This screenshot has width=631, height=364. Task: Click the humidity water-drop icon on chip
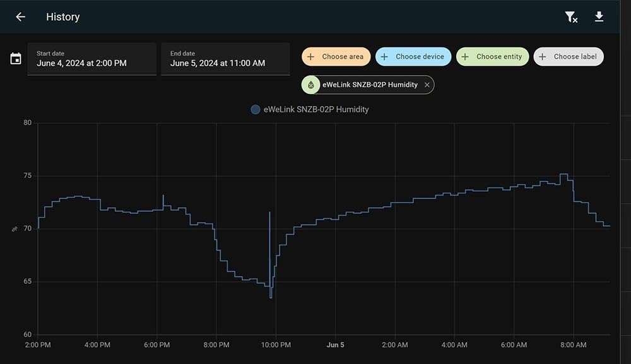pyautogui.click(x=311, y=85)
